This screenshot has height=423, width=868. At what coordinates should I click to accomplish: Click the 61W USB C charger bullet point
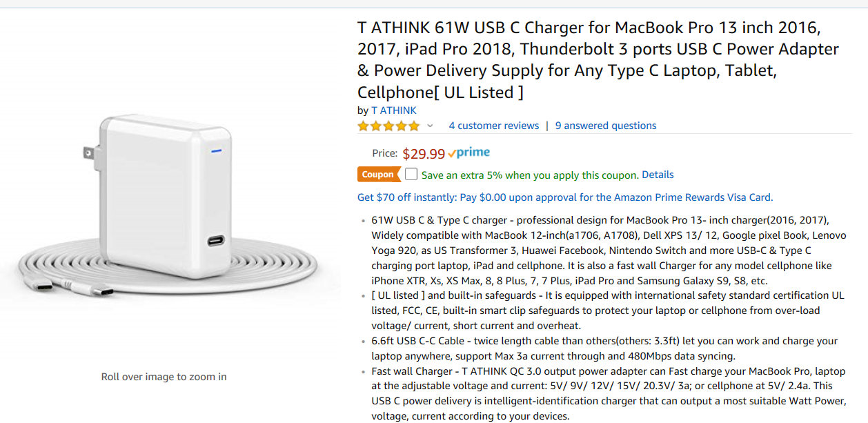point(601,250)
